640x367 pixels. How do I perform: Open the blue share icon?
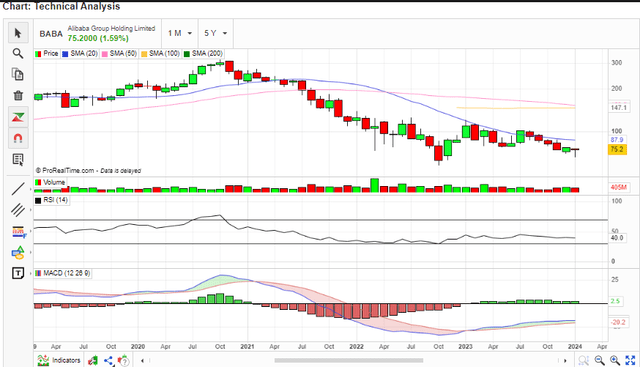click(108, 360)
